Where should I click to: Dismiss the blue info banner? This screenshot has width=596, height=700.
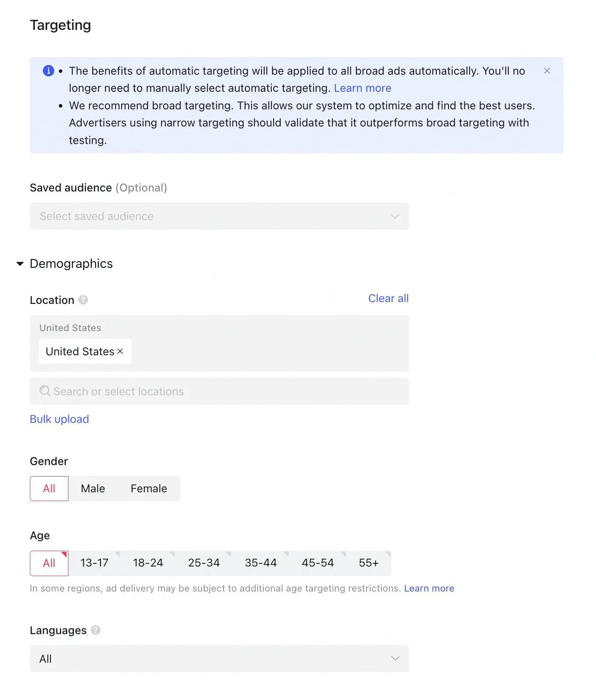547,71
